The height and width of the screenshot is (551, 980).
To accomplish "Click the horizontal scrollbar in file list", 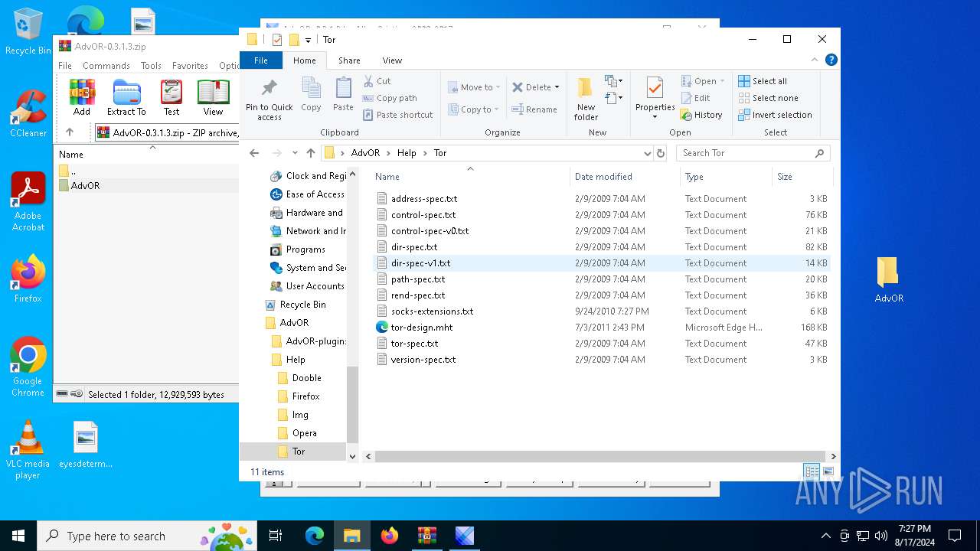I will 599,456.
